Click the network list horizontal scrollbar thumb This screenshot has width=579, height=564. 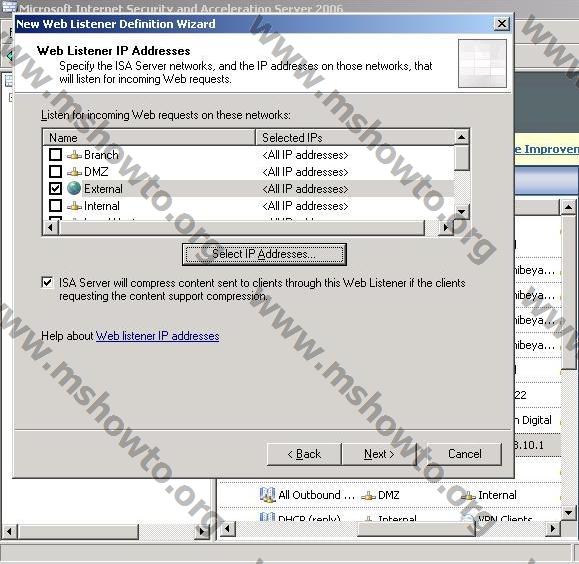(242, 228)
